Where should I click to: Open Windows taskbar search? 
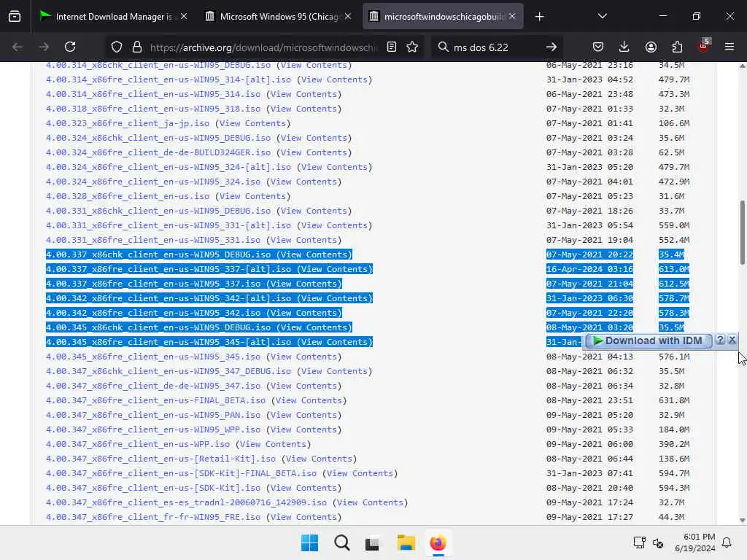[x=341, y=542]
